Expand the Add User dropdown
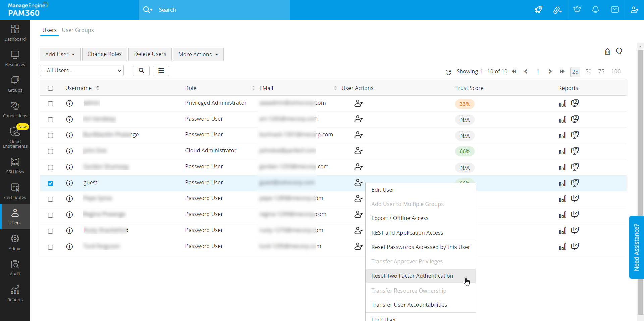 (x=60, y=54)
